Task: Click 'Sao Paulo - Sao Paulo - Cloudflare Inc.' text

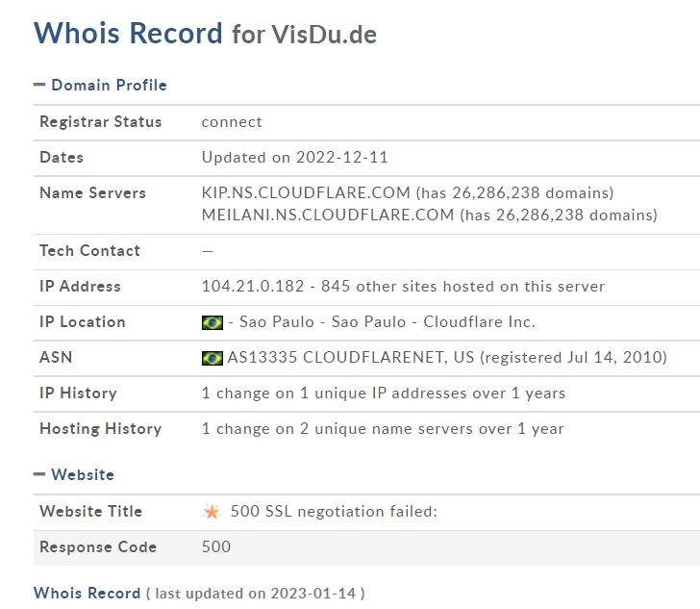Action: coord(387,321)
